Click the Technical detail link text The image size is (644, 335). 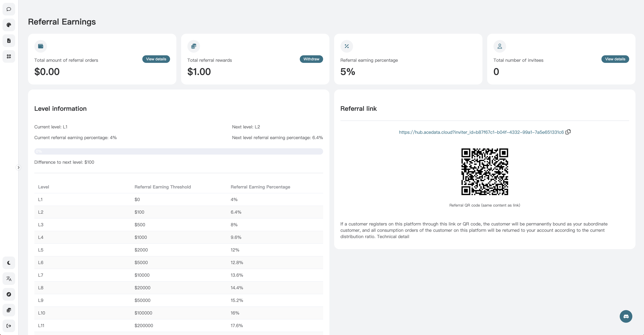393,237
